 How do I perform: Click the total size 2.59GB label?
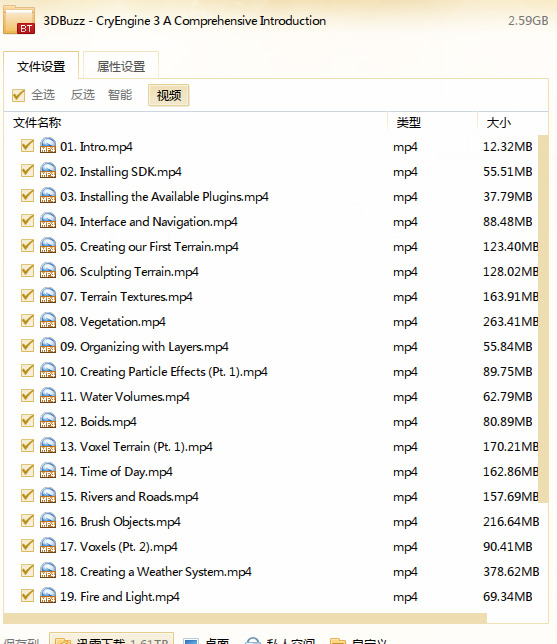coord(528,21)
